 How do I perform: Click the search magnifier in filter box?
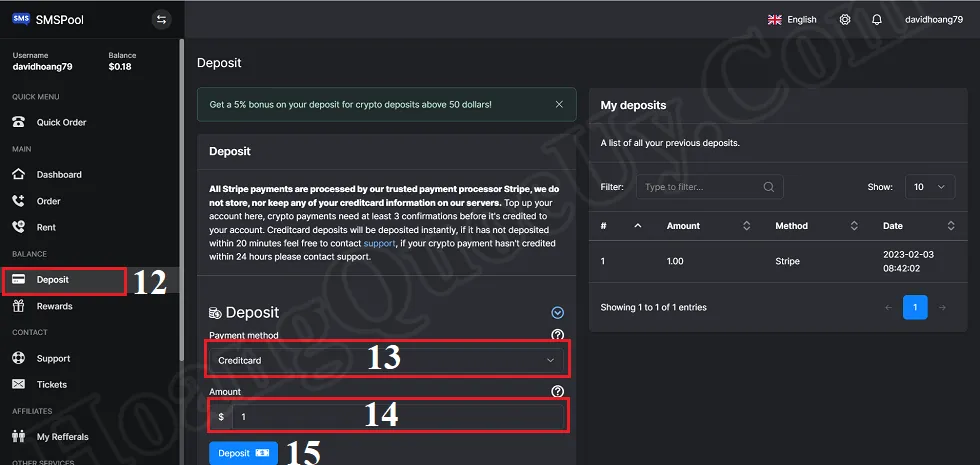[769, 187]
